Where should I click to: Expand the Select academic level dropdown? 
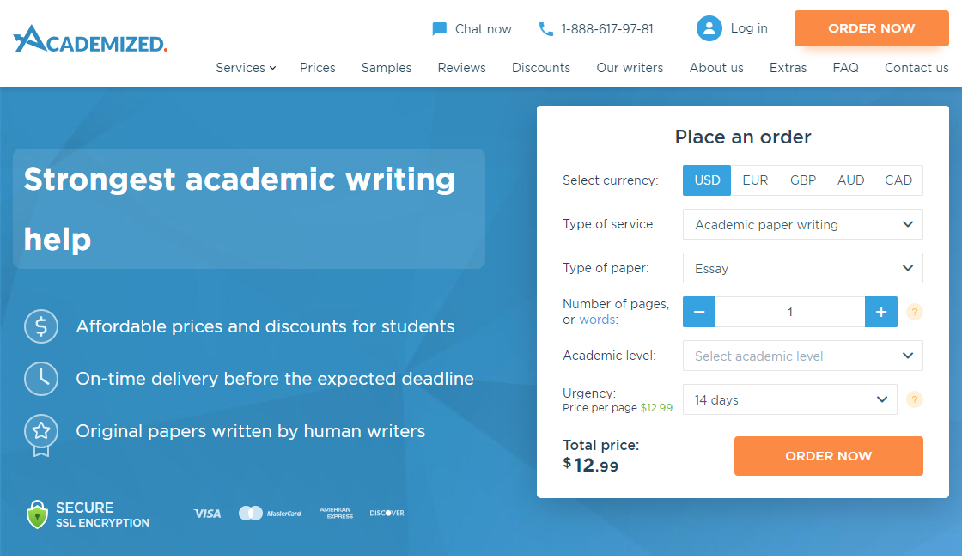pyautogui.click(x=802, y=356)
